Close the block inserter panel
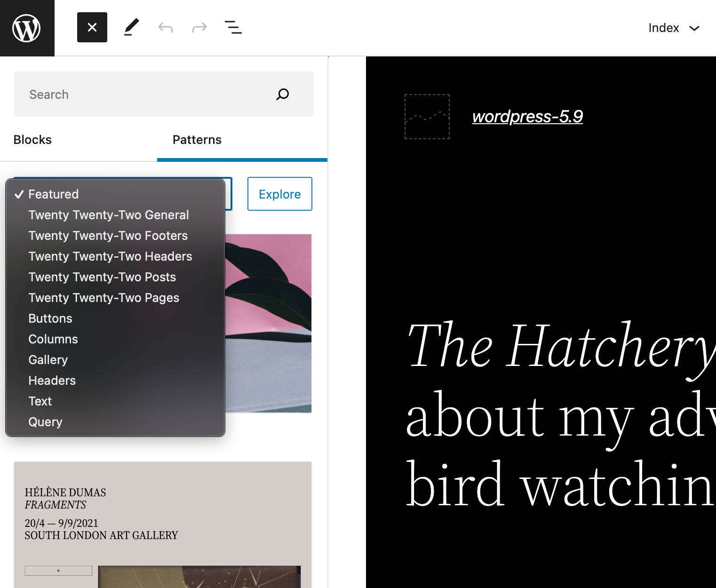The width and height of the screenshot is (716, 588). coord(92,28)
